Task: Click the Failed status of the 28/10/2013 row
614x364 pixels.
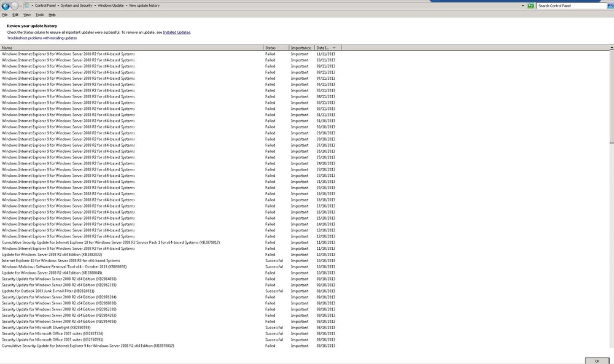Action: (270, 139)
